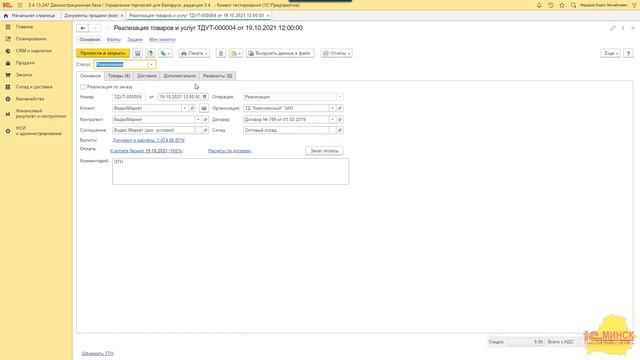Expand the Контрагент field dropdown arrow

point(198,120)
